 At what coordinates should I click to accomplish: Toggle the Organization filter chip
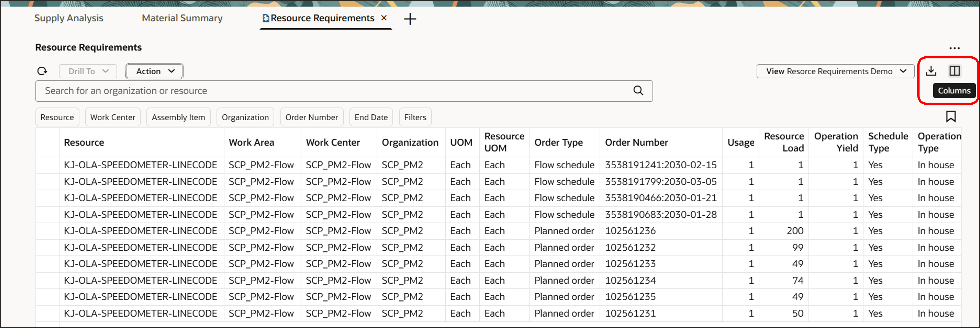tap(245, 117)
